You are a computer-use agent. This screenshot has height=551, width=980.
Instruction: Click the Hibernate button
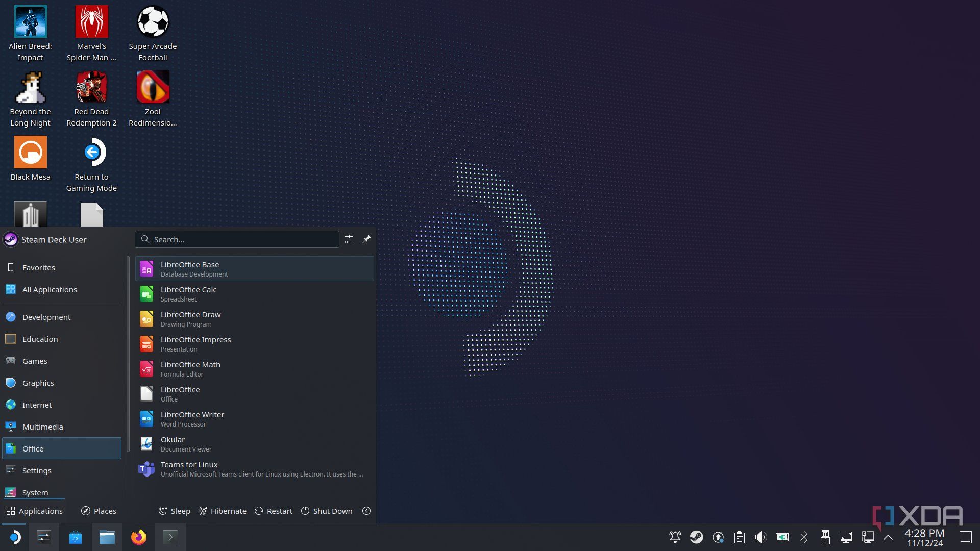223,511
